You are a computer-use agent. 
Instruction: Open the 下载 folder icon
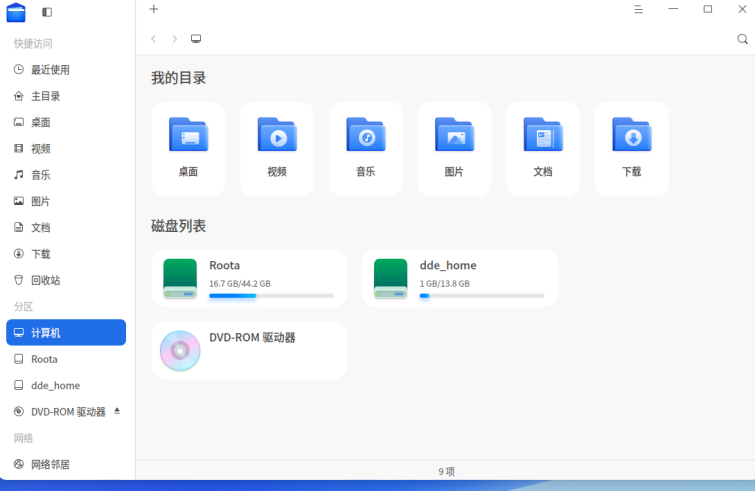click(x=632, y=135)
